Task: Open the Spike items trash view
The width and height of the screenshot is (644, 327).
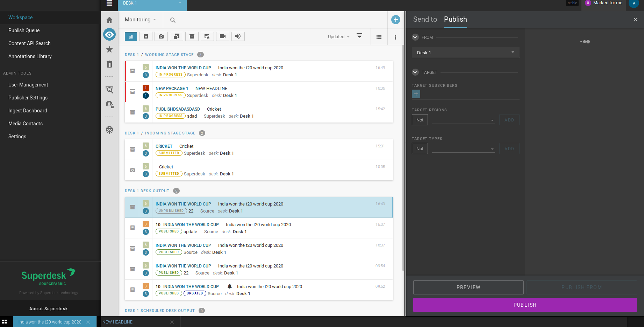Action: coord(109,64)
